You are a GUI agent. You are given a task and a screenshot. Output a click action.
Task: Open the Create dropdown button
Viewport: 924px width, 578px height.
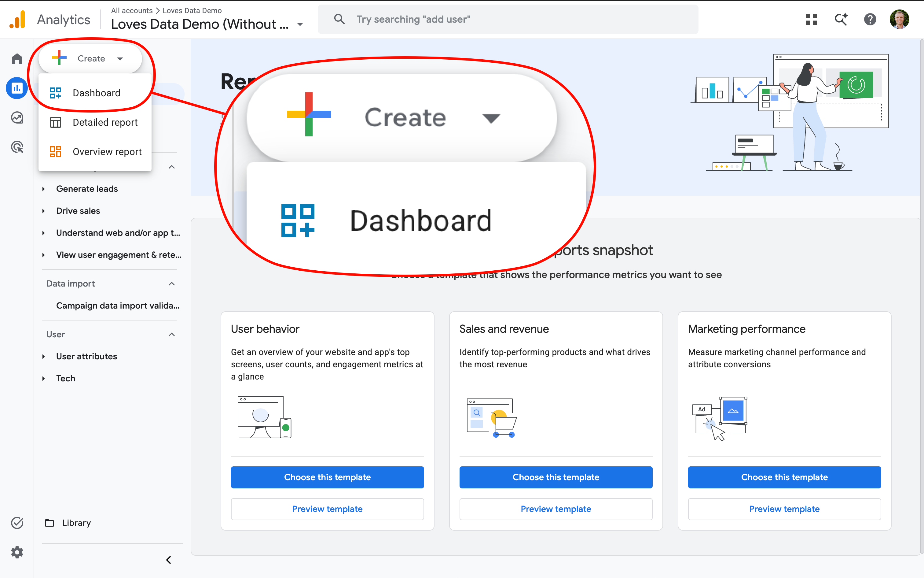point(90,58)
